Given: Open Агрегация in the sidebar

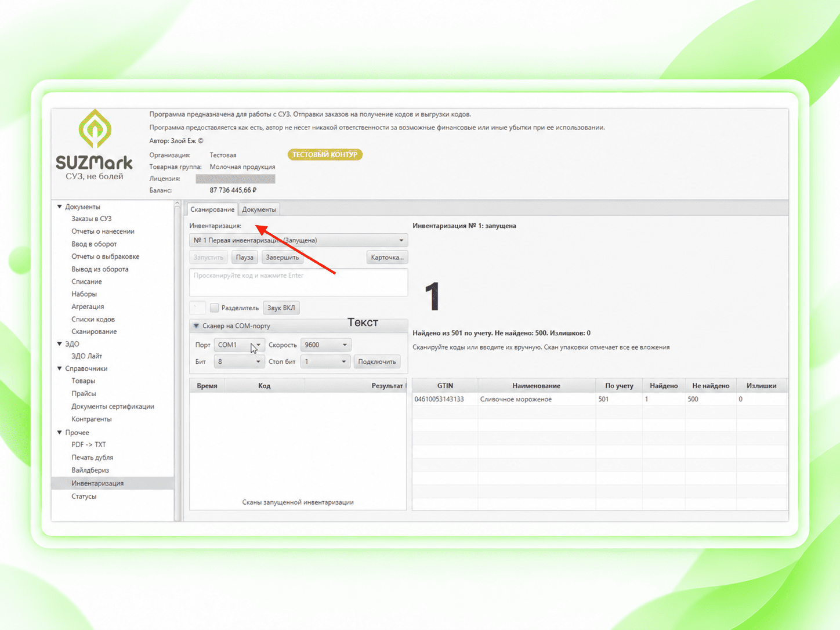Looking at the screenshot, I should click(x=88, y=307).
